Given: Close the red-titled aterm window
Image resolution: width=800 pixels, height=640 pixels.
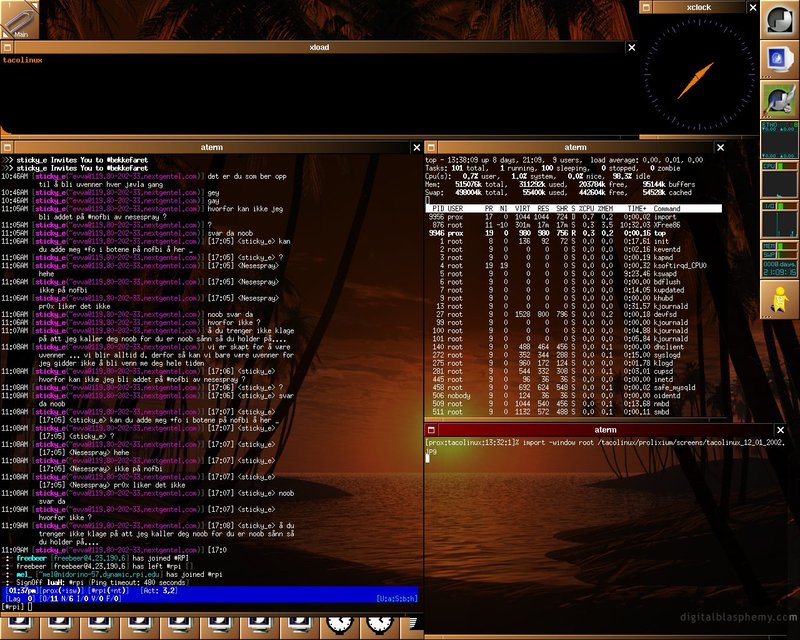Looking at the screenshot, I should (780, 430).
